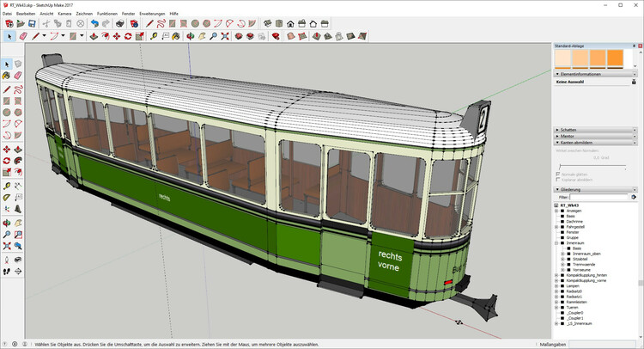The width and height of the screenshot is (644, 349).
Task: Pick the darkest orange material swatch
Action: (616, 58)
